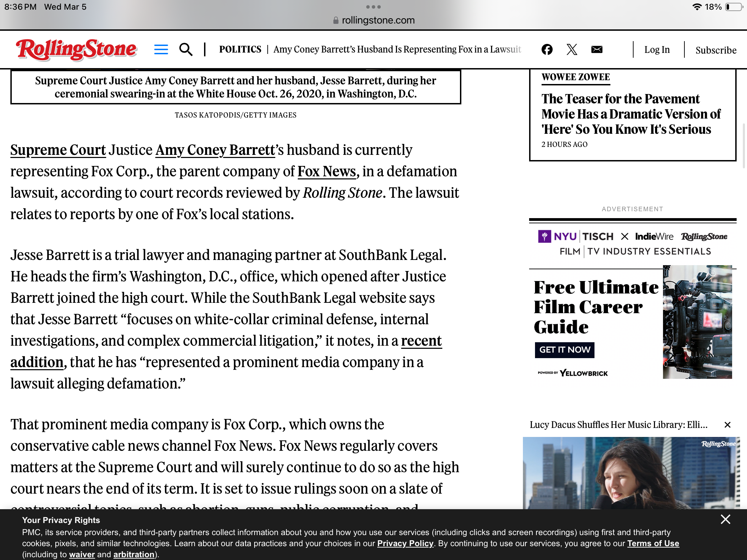
Task: Tap 'FILM | TV INDUSTRY ESSENTIALS' ad text
Action: coord(635,251)
